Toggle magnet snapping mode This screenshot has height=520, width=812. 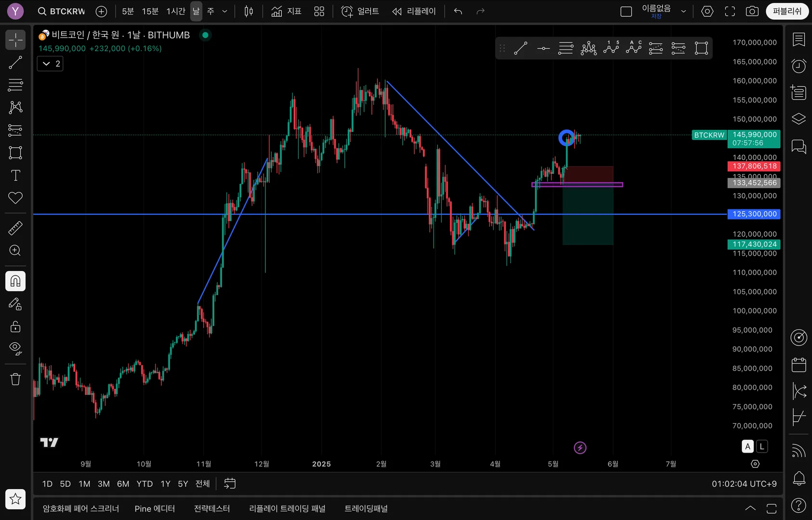15,281
